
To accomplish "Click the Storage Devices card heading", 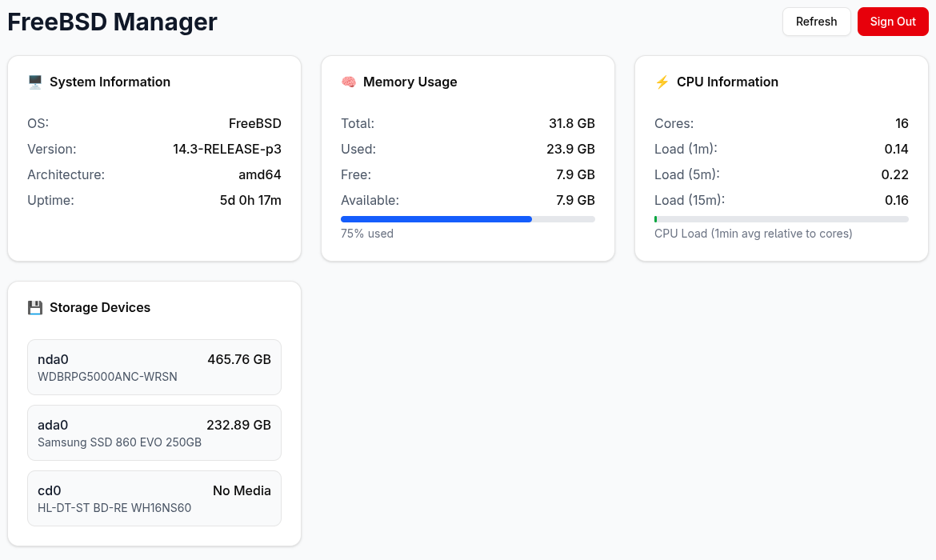I will [100, 307].
